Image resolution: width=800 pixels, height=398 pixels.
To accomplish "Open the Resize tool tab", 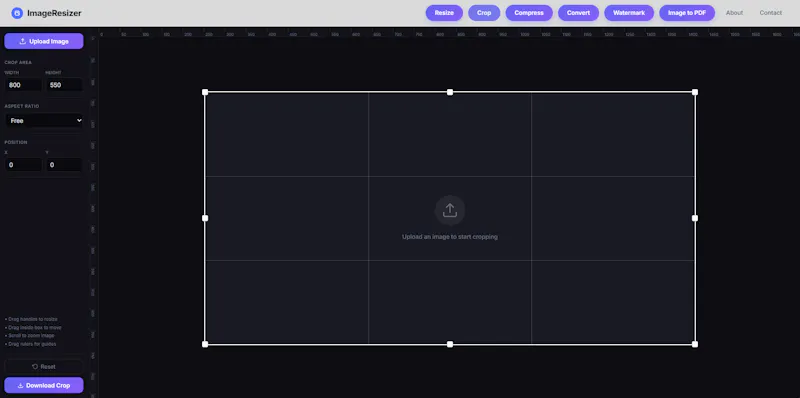I will coord(444,13).
